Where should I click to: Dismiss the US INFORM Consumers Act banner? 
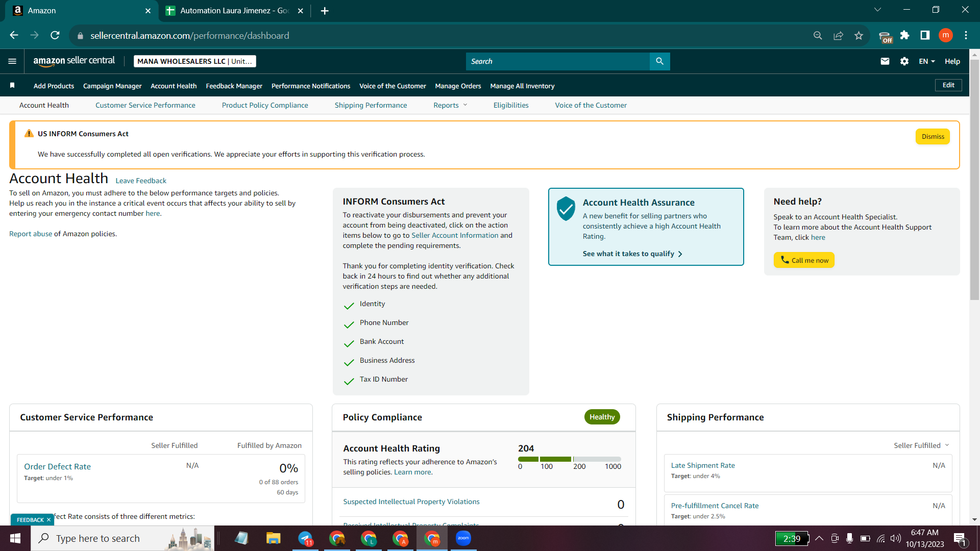pyautogui.click(x=933, y=137)
